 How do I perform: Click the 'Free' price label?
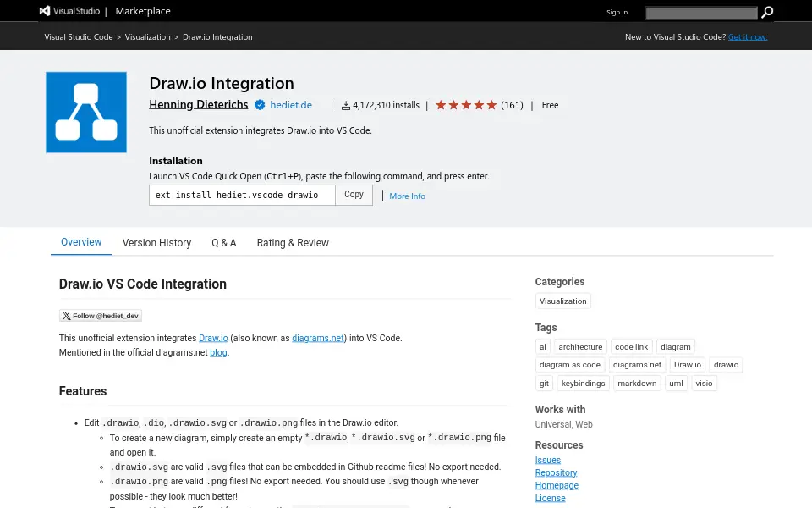pos(550,105)
